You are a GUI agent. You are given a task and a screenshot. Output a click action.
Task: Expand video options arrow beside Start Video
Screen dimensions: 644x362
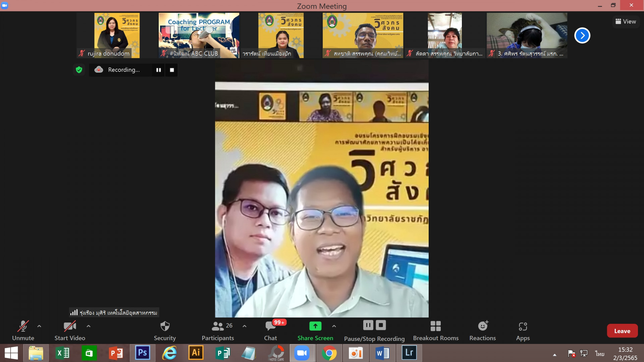click(x=89, y=326)
